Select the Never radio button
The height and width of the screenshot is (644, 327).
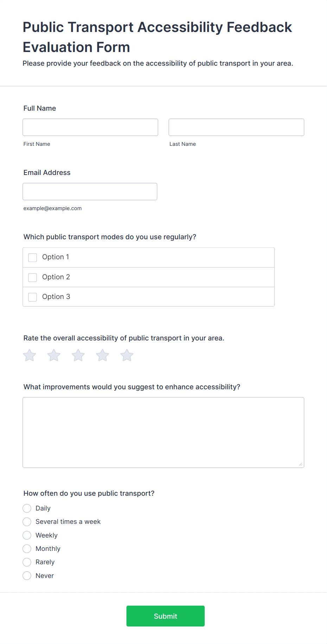tap(27, 576)
